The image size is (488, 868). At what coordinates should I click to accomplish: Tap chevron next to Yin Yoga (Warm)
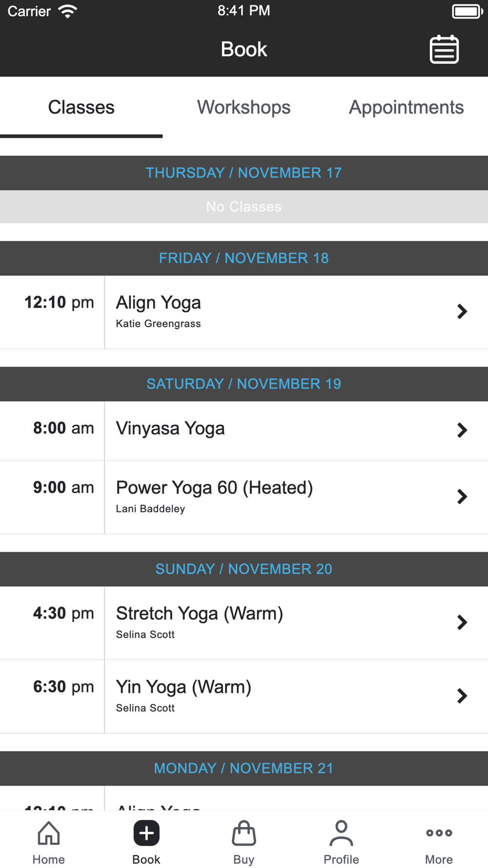pyautogui.click(x=462, y=696)
